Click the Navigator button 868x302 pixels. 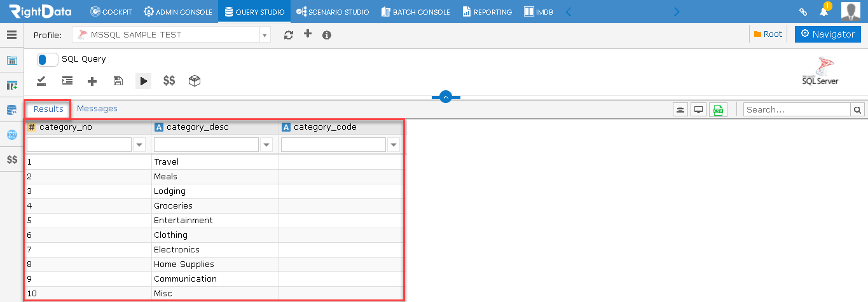(828, 34)
